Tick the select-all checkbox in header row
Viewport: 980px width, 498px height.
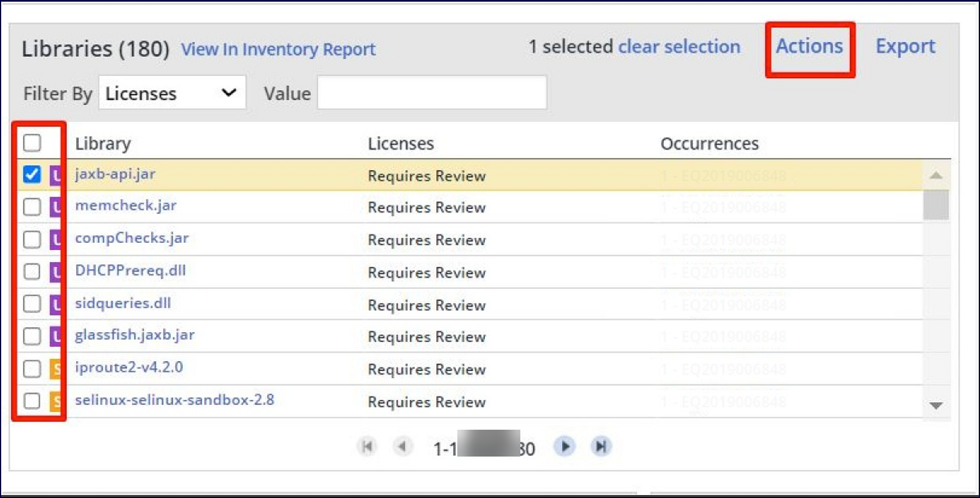(x=32, y=143)
